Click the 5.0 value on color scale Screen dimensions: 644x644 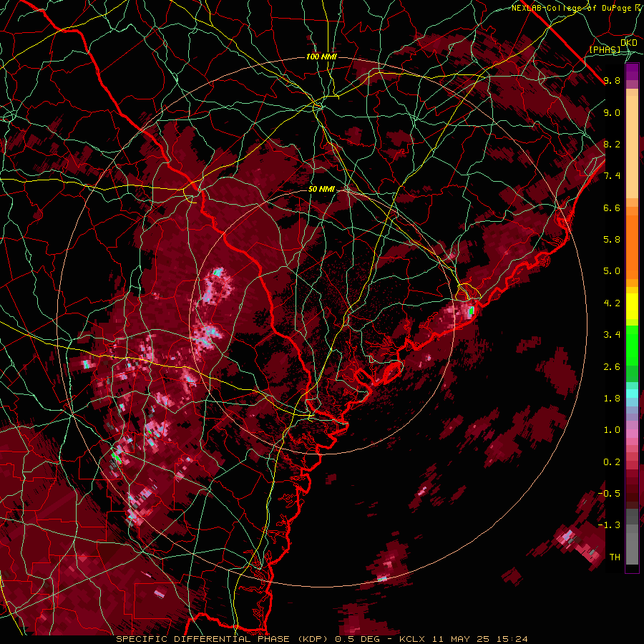tap(612, 271)
